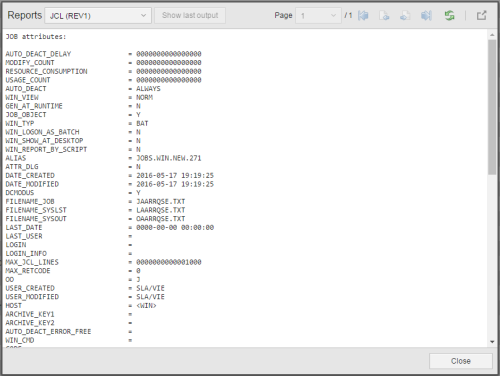This screenshot has width=500, height=376.
Task: Refresh the report with green arrows icon
Action: click(x=449, y=15)
